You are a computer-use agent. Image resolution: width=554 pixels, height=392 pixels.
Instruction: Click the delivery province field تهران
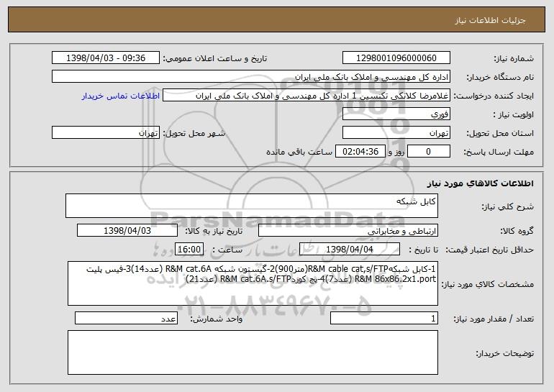pyautogui.click(x=396, y=133)
